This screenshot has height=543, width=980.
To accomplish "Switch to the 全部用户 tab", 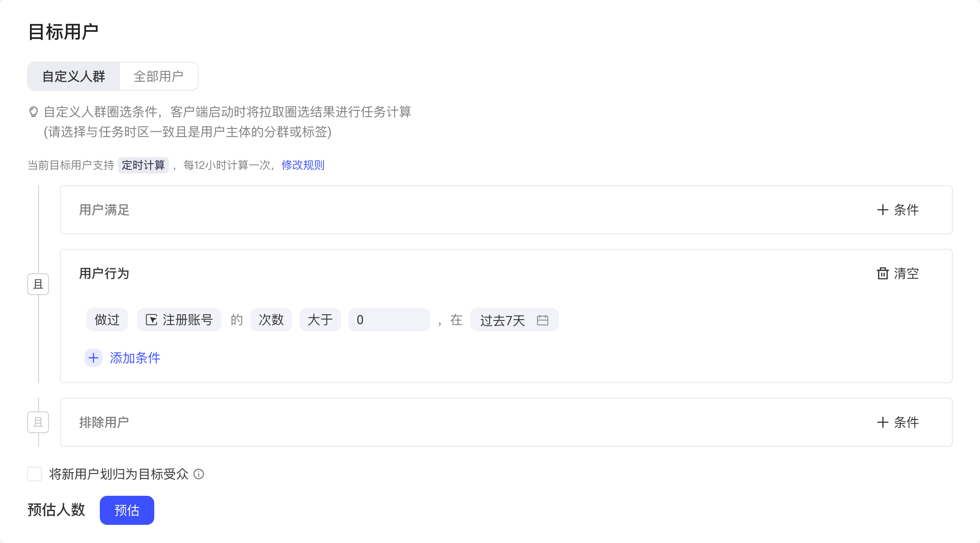I will [x=158, y=76].
